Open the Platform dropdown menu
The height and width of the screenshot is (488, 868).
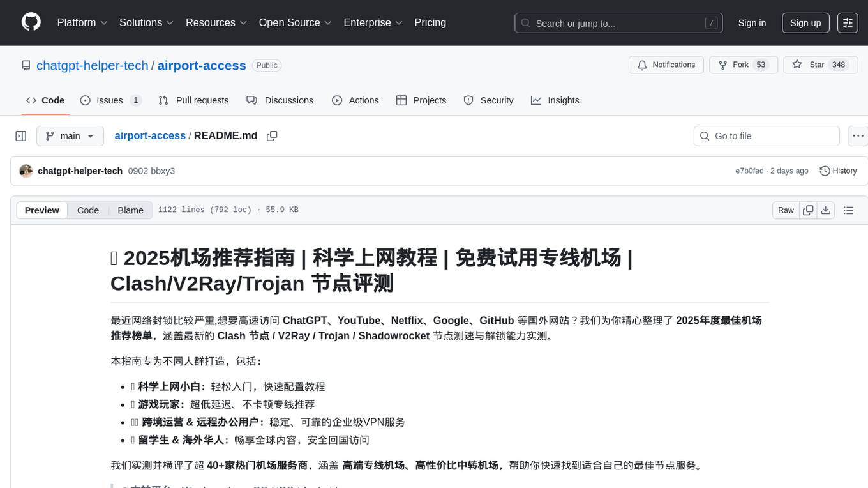pos(82,22)
